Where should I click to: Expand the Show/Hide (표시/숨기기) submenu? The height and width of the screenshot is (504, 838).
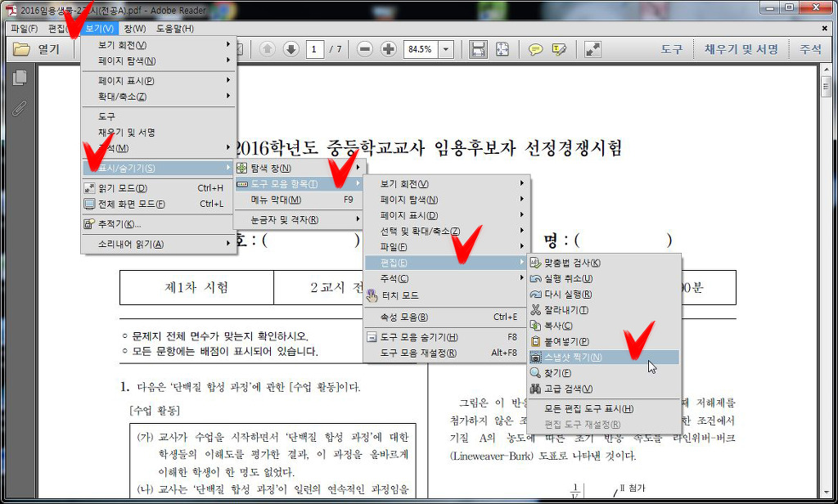point(159,168)
